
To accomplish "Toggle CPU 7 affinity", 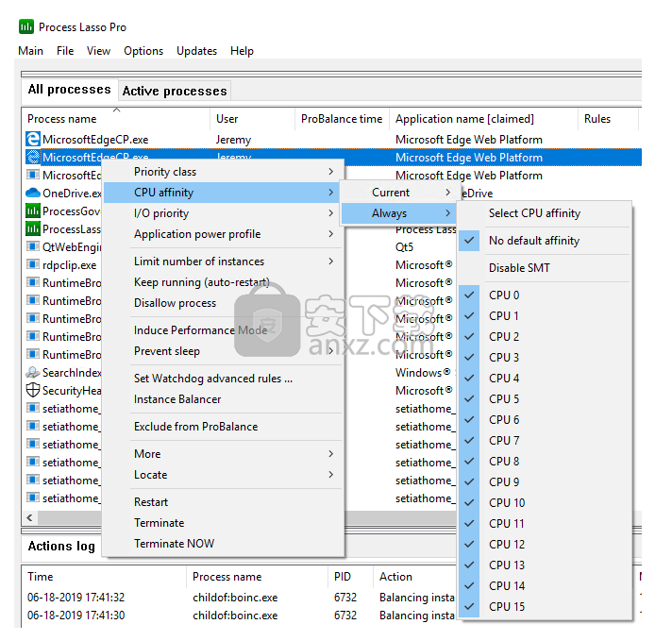I will pyautogui.click(x=545, y=440).
